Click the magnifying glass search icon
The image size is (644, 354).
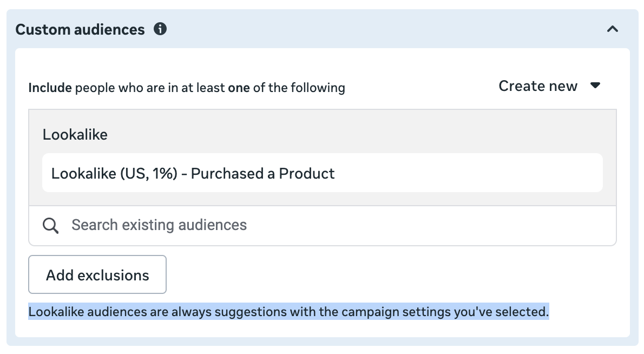[51, 226]
